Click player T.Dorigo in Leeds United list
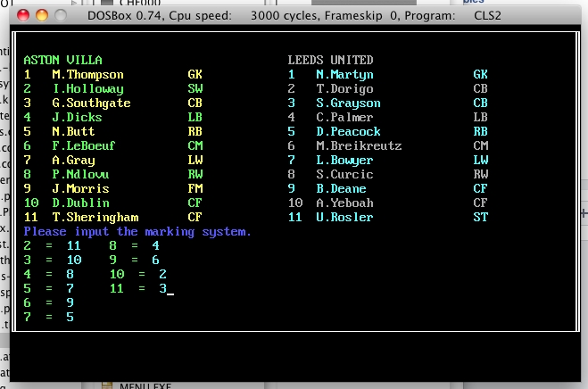This screenshot has width=588, height=389. click(x=344, y=89)
